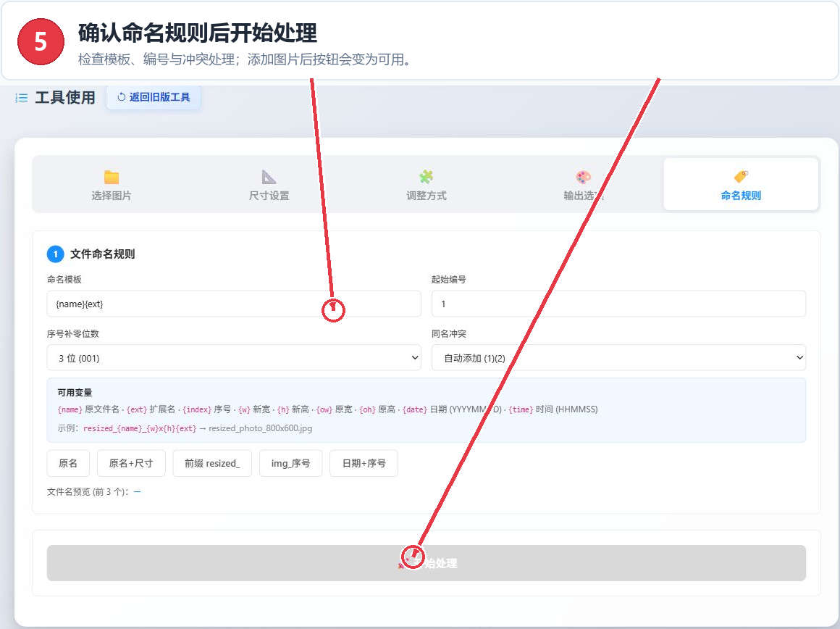Click the 文件名预览 (前 3 个) label

point(88,492)
